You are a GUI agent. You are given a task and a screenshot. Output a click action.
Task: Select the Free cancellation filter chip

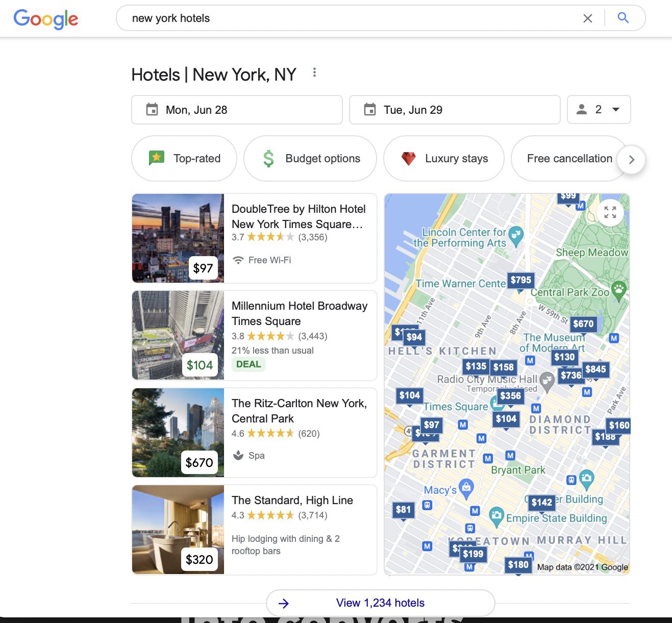click(569, 158)
